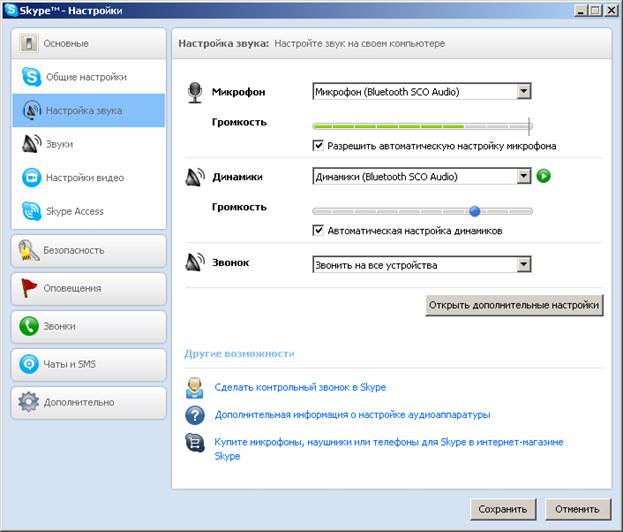
Task: Expand the Основные settings section
Action: pos(89,43)
